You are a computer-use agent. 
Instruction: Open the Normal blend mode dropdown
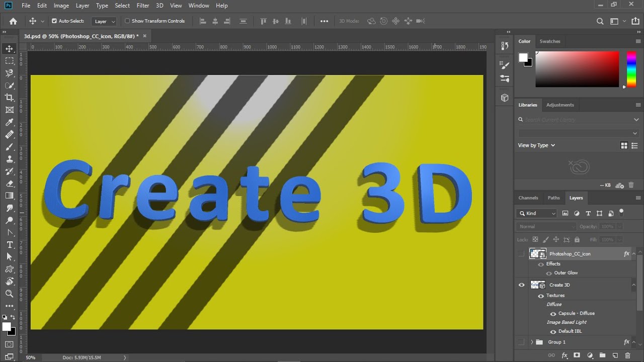point(546,226)
